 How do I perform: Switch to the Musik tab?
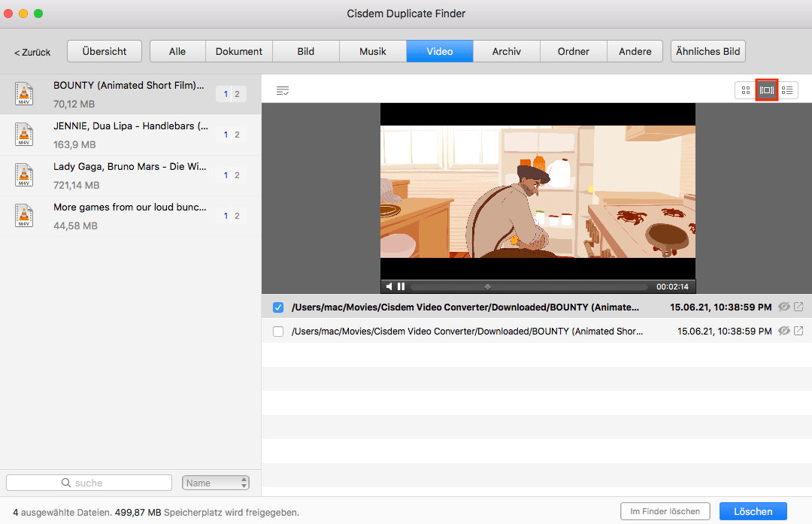(x=372, y=51)
